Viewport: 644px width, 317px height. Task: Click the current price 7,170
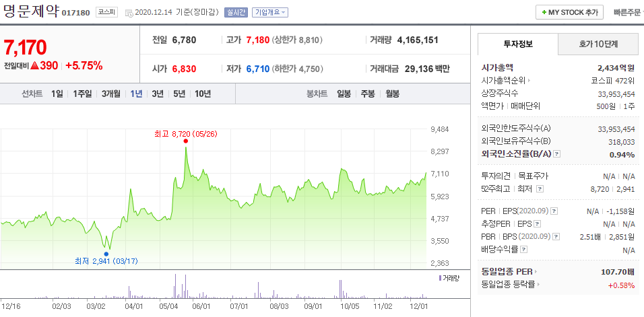pos(25,48)
